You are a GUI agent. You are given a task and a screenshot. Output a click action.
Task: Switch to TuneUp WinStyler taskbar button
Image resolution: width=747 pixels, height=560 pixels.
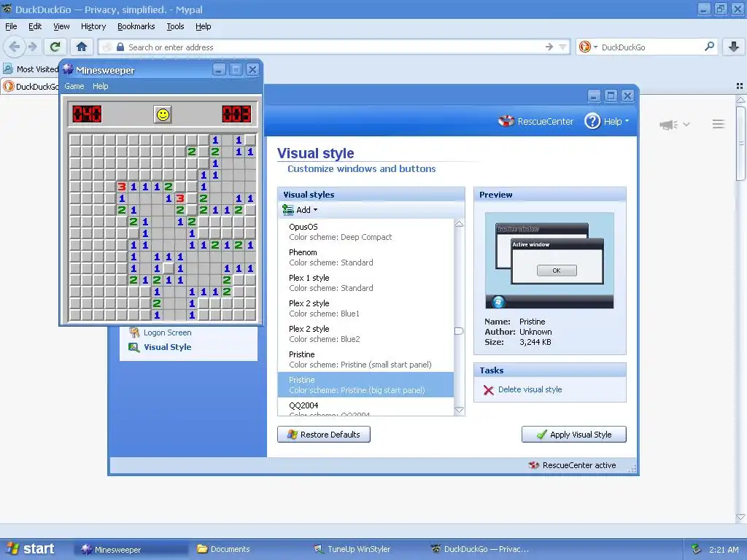tap(365, 549)
